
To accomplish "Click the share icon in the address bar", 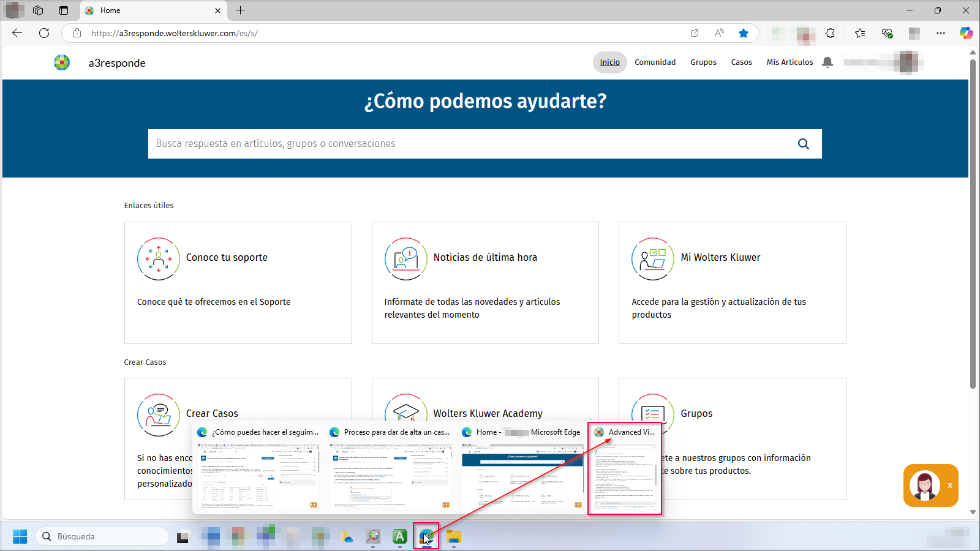I will 695,33.
